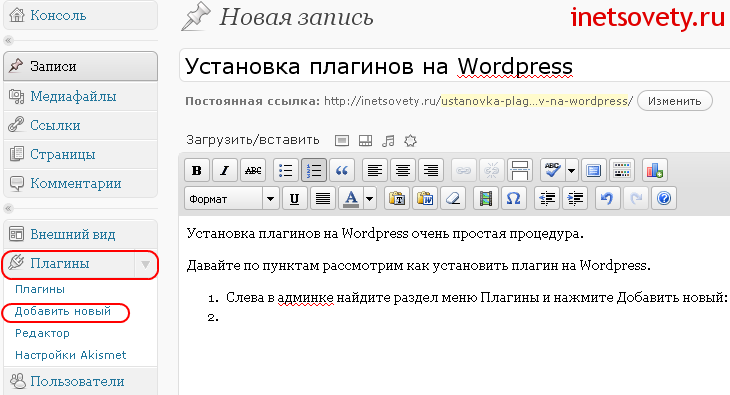Viewport: 730px width, 395px height.
Task: Increase indent of the paragraph
Action: pyautogui.click(x=575, y=199)
